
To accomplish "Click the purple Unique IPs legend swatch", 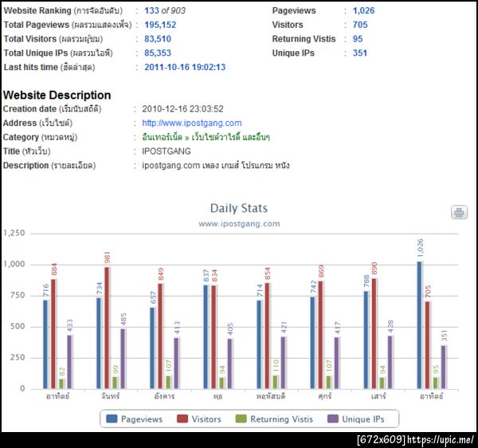I will click(333, 419).
